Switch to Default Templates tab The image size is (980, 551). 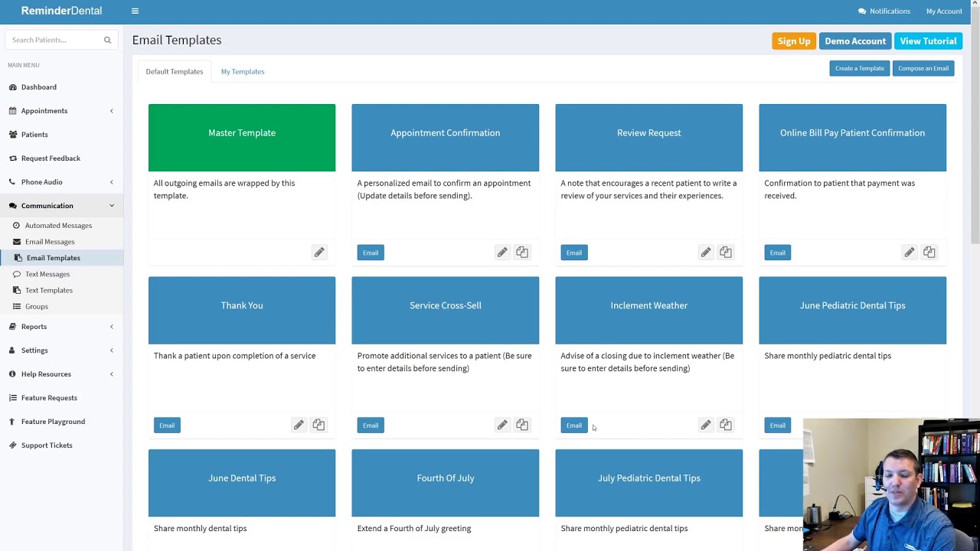[175, 71]
